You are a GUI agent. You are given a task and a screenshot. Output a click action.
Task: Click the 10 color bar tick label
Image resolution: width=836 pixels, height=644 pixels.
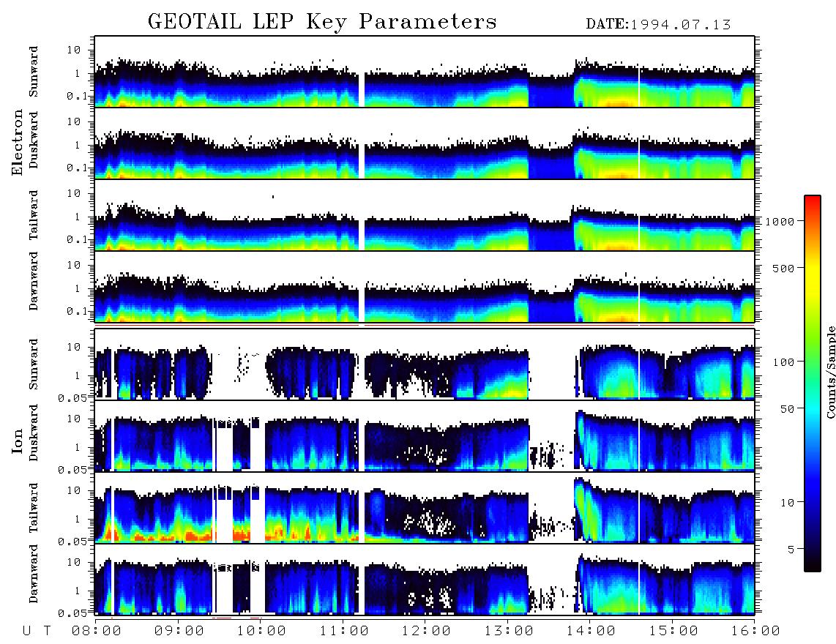pos(786,503)
